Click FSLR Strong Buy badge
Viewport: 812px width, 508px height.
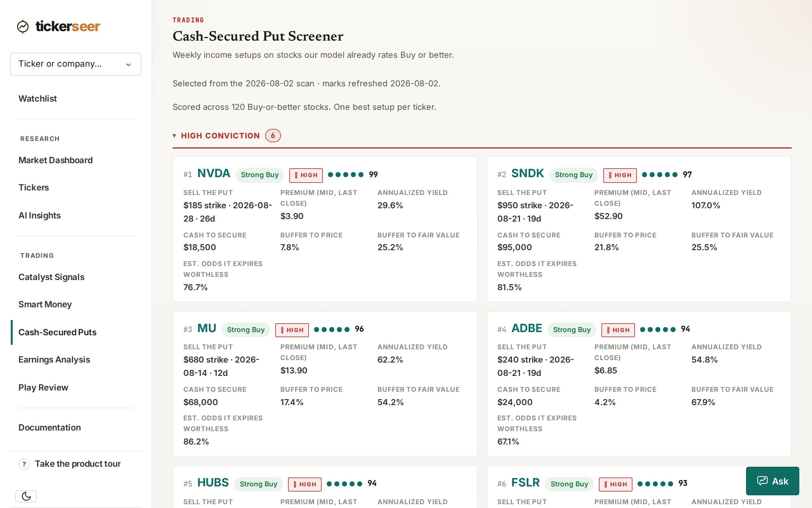pos(569,484)
